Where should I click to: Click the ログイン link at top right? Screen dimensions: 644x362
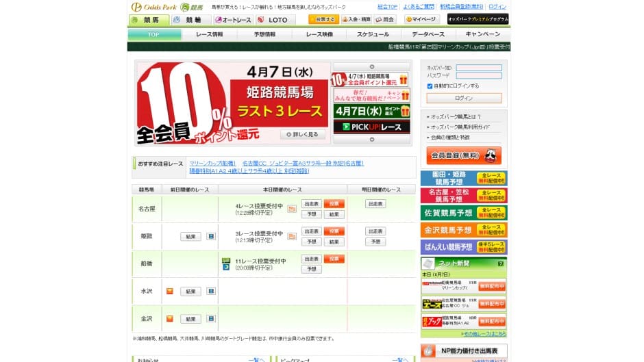tap(497, 7)
